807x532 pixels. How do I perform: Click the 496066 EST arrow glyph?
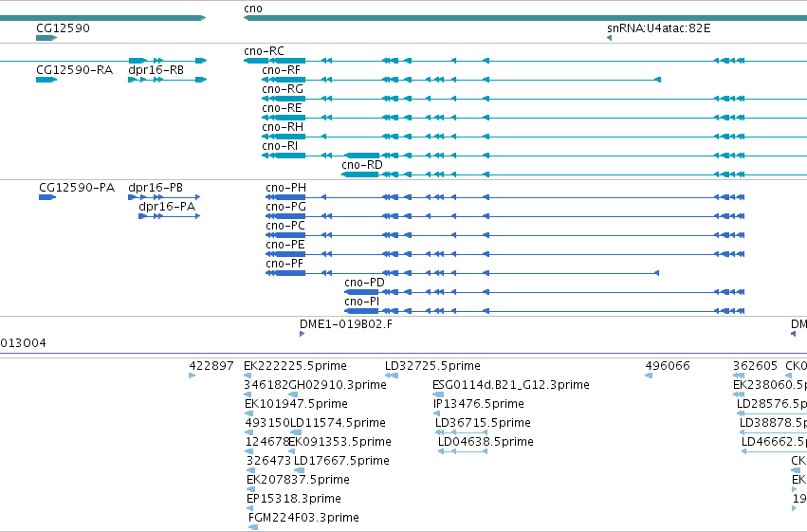click(x=649, y=376)
